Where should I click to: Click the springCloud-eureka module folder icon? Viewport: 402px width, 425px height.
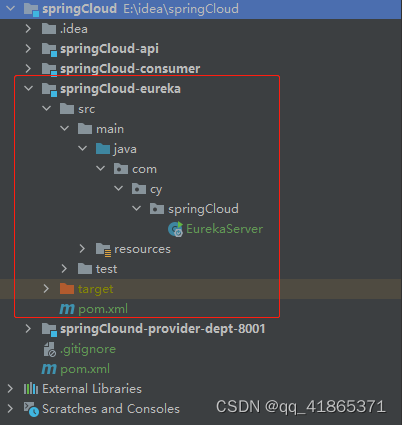[49, 90]
